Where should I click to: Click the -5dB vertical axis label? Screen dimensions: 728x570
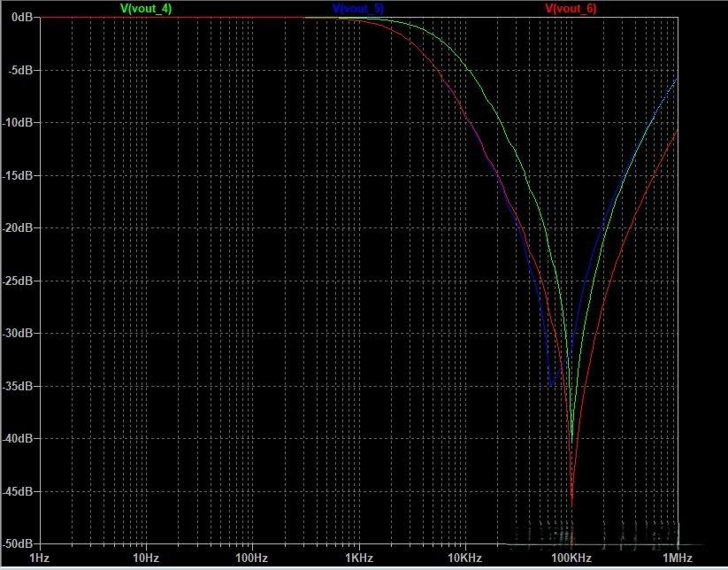click(x=19, y=70)
